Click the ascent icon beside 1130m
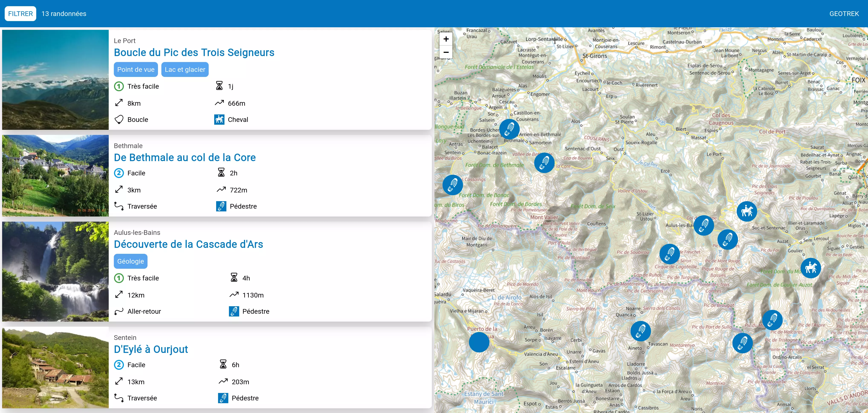The image size is (868, 413). tap(234, 295)
